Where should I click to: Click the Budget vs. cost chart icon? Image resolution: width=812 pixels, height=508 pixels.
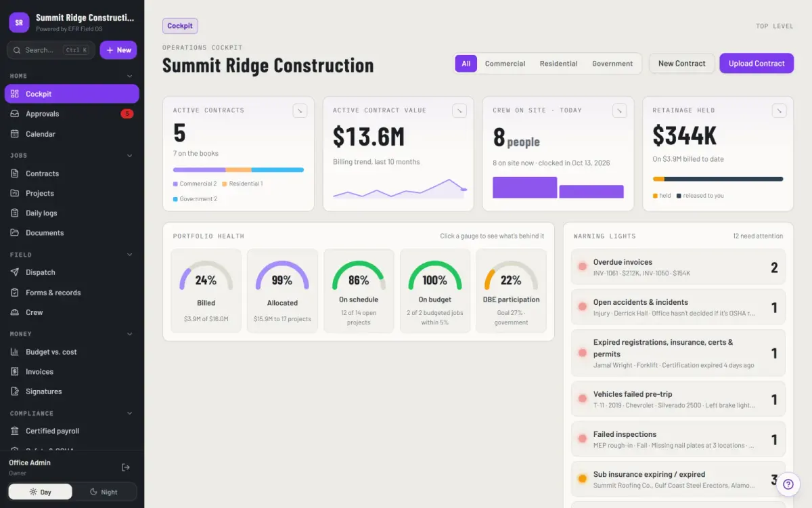coord(15,352)
